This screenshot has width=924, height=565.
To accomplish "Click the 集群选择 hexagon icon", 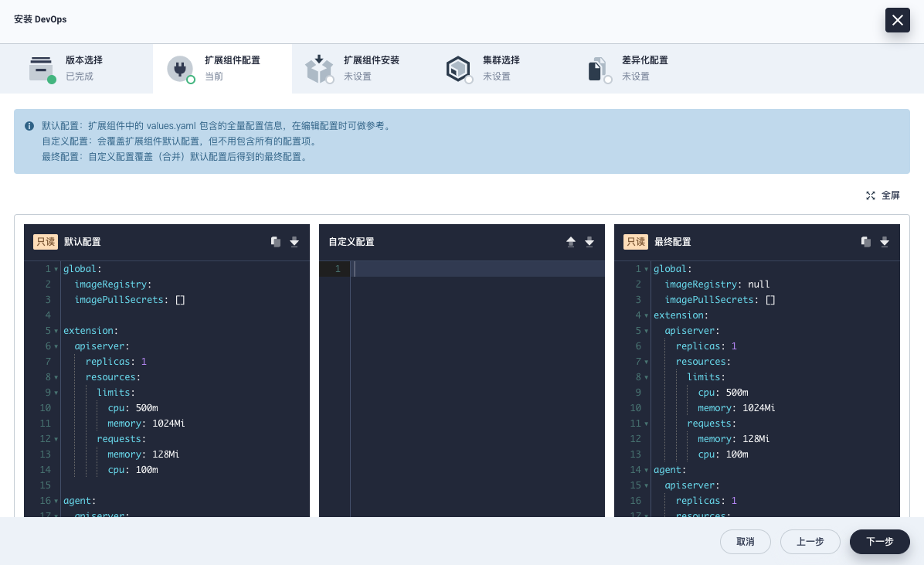I will [459, 68].
